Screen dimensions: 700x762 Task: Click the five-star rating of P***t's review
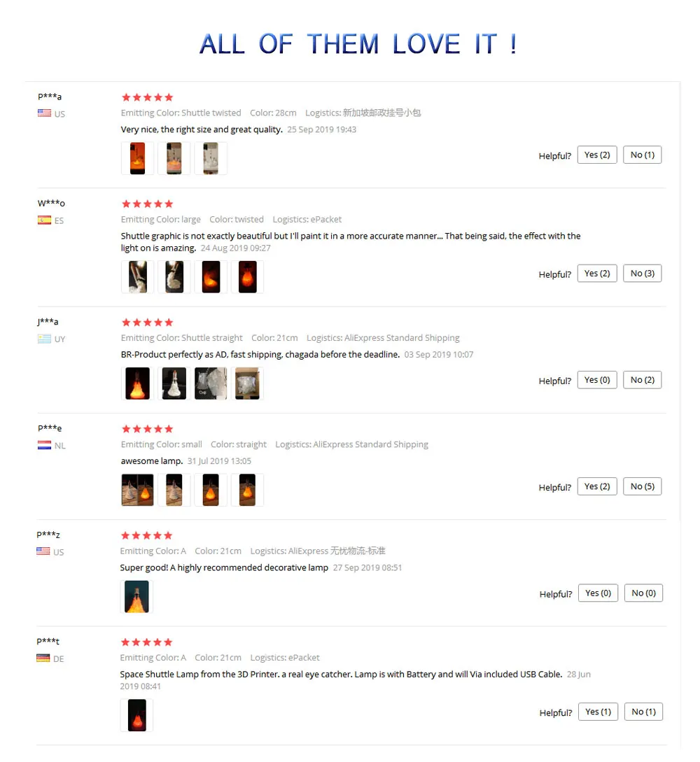pos(147,642)
